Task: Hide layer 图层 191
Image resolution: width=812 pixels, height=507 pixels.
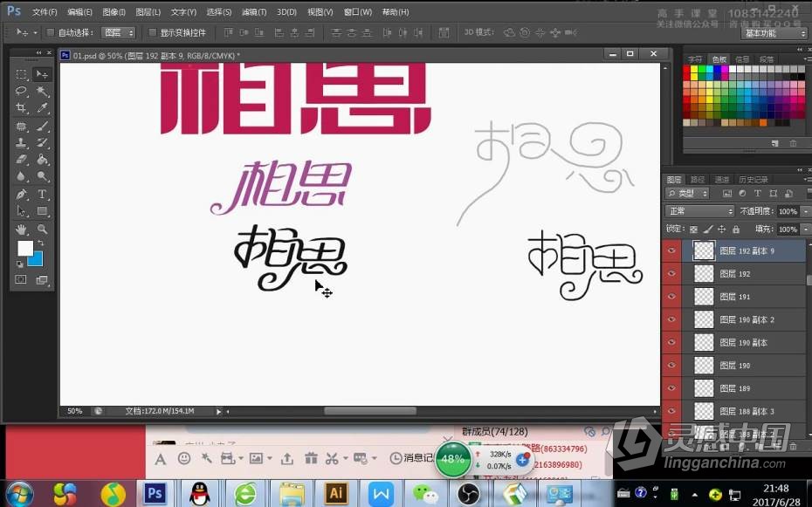Action: coord(671,297)
